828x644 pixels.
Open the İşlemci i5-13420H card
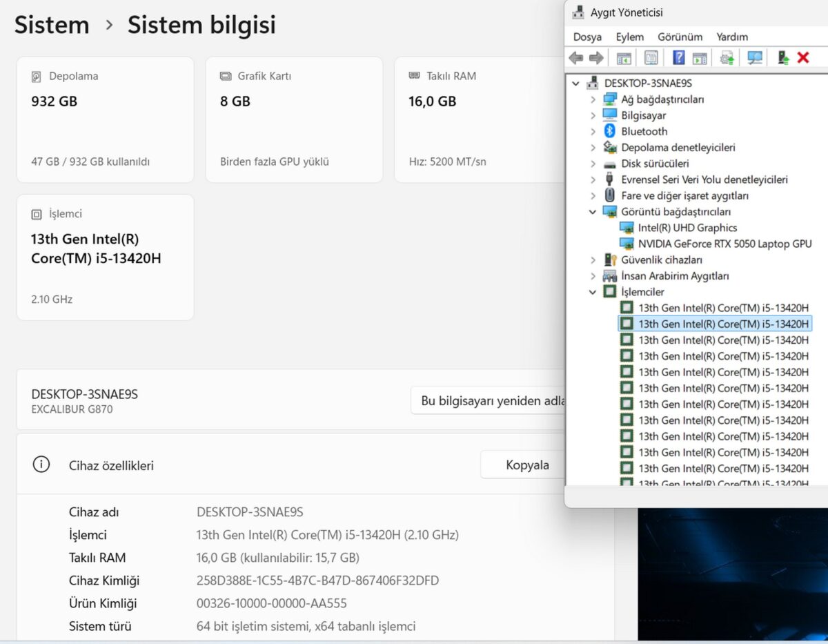click(106, 257)
